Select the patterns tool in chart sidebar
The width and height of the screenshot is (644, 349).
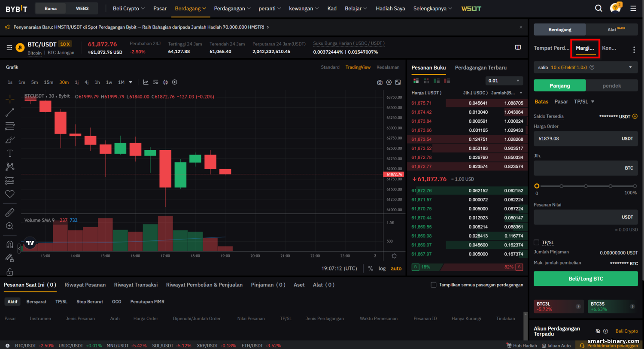10,167
